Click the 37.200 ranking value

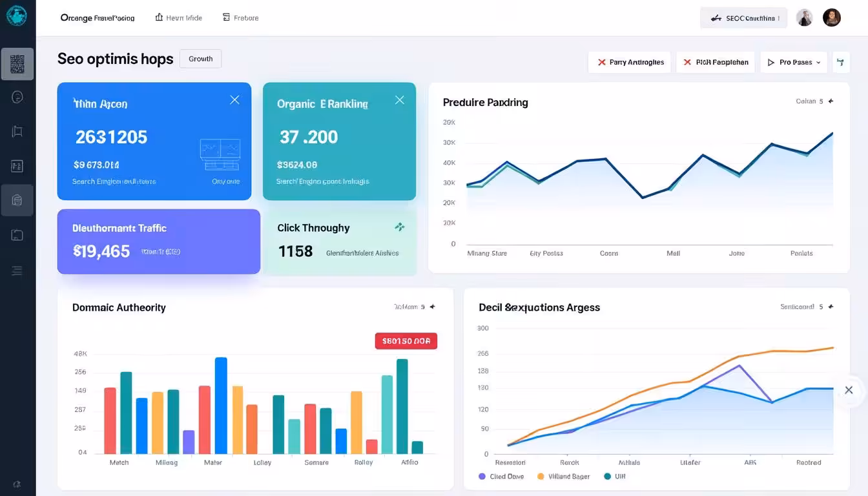309,137
